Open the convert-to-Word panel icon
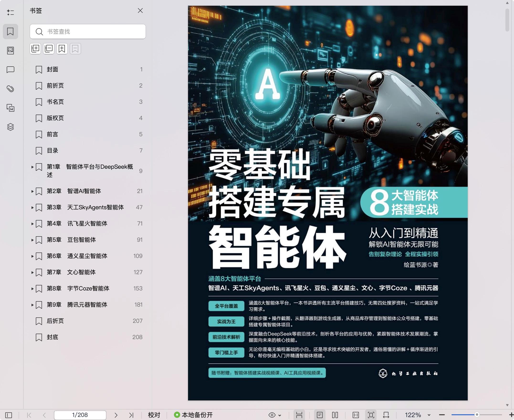514x420 pixels. pyautogui.click(x=10, y=108)
